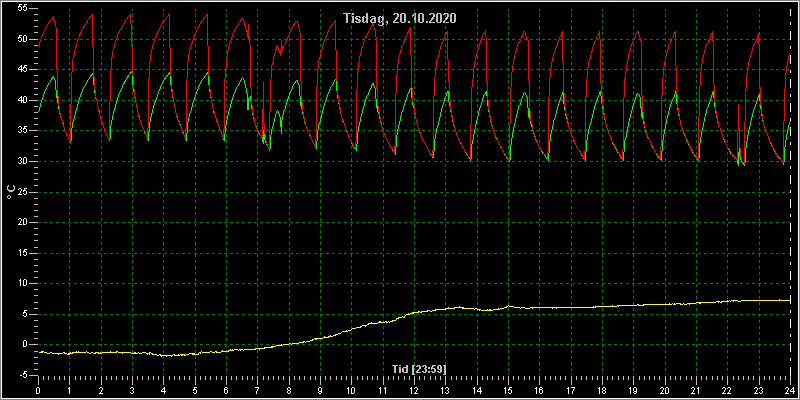Select hour 9 on the time axis
800x400 pixels.
point(320,391)
